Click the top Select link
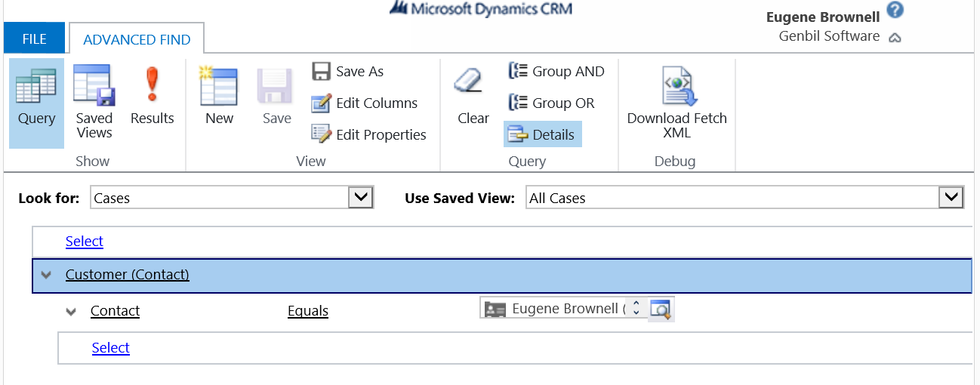The width and height of the screenshot is (980, 385). [x=85, y=242]
